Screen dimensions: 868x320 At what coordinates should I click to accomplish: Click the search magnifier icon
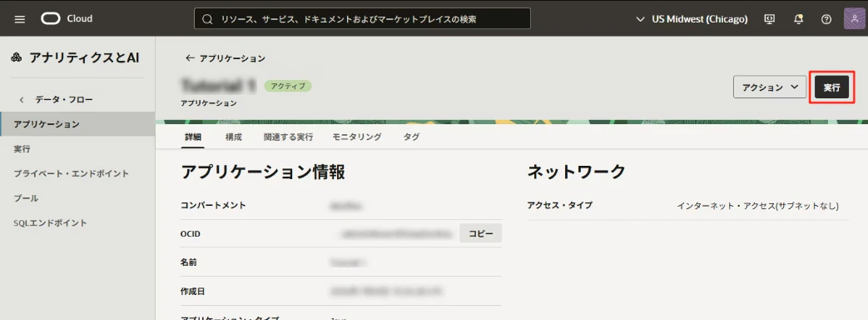tap(207, 19)
